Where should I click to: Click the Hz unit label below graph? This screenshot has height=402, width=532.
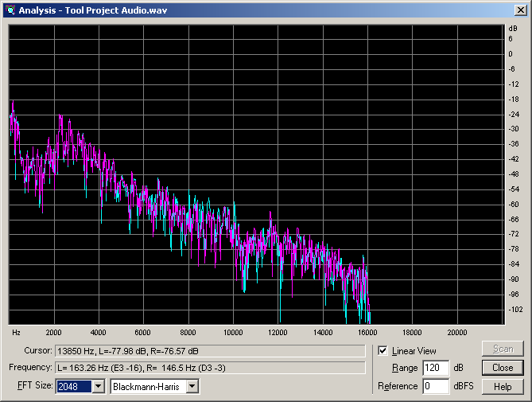pos(16,332)
